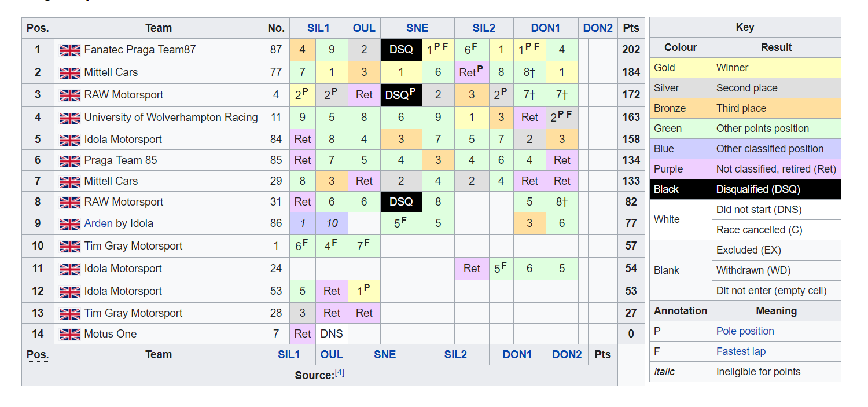Click the flag in the No. 77 Mittell Cars row
868x407 pixels.
69,73
